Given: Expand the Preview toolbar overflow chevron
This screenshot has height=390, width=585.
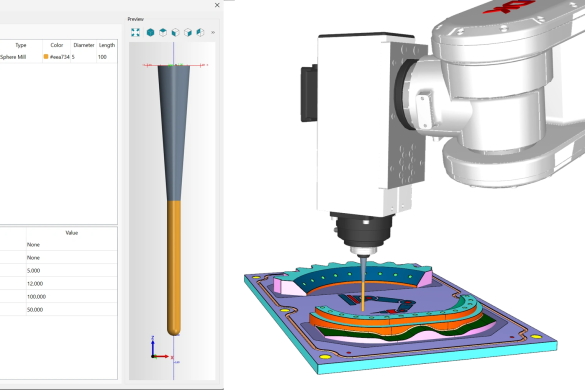Looking at the screenshot, I should click(x=213, y=32).
